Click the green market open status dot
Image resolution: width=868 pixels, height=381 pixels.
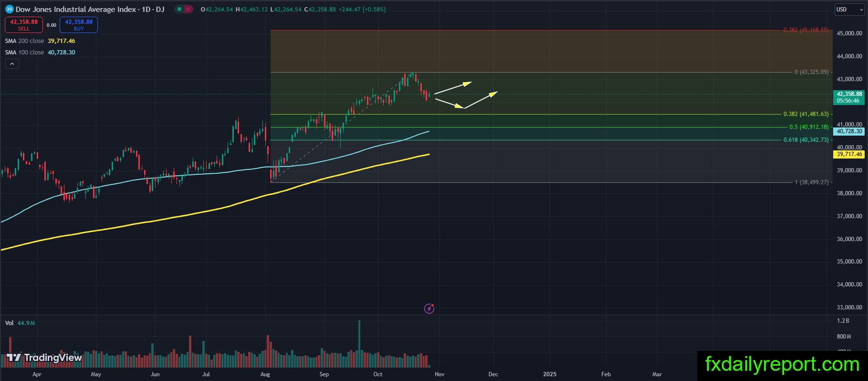pos(178,9)
